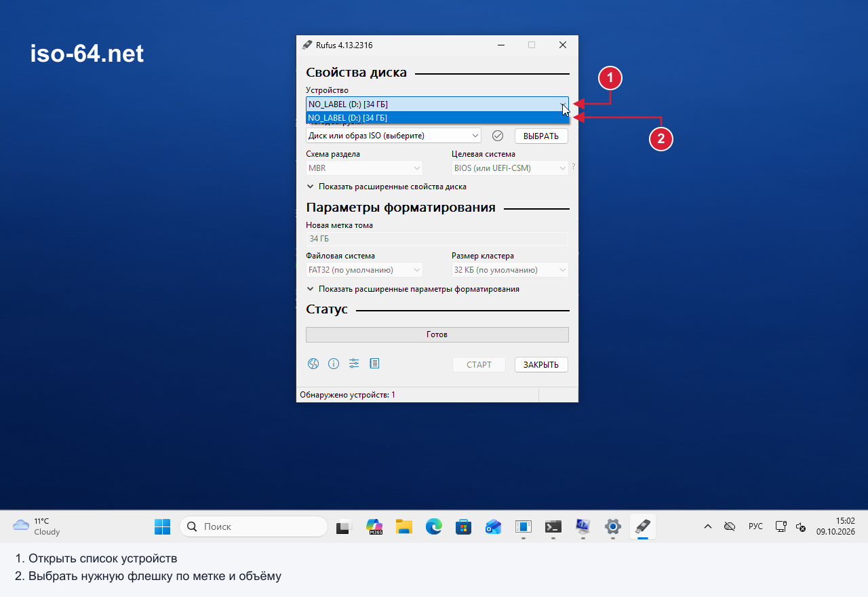
Task: Choose highlighted NO_LABEL (D:) entry in dropdown list
Action: (437, 118)
